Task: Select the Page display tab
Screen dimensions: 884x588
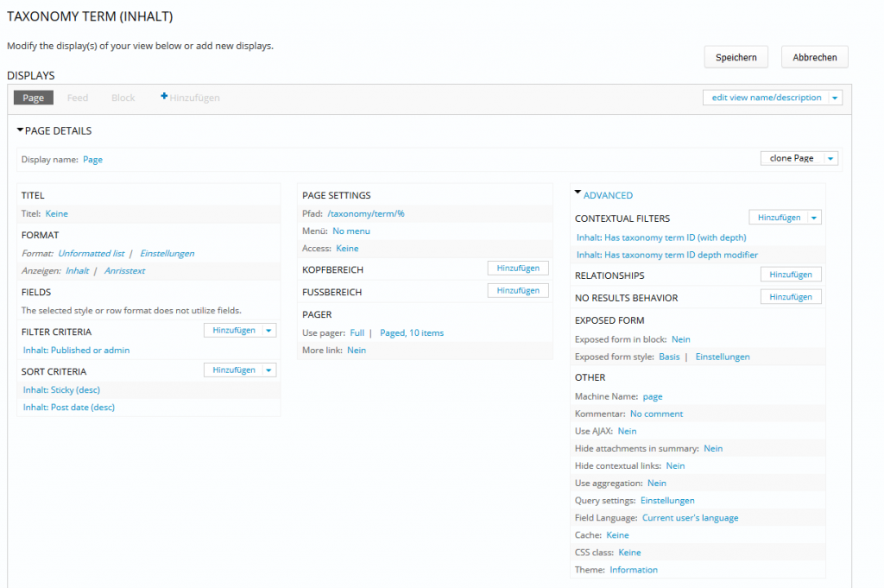Action: pos(34,98)
